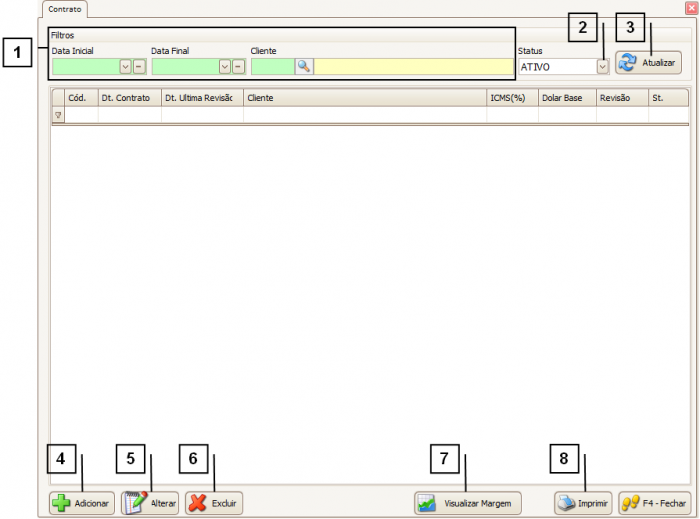
Task: Clear Data Final with the minus button
Action: pyautogui.click(x=238, y=67)
